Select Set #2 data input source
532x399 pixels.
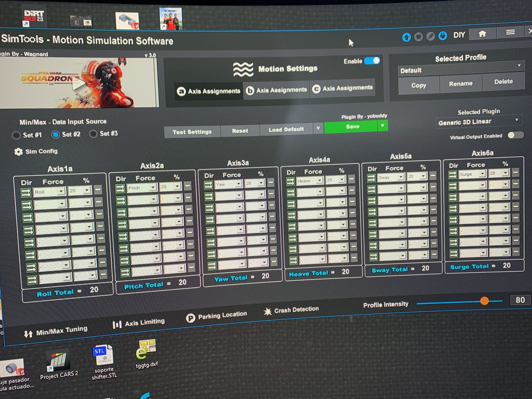[x=56, y=134]
